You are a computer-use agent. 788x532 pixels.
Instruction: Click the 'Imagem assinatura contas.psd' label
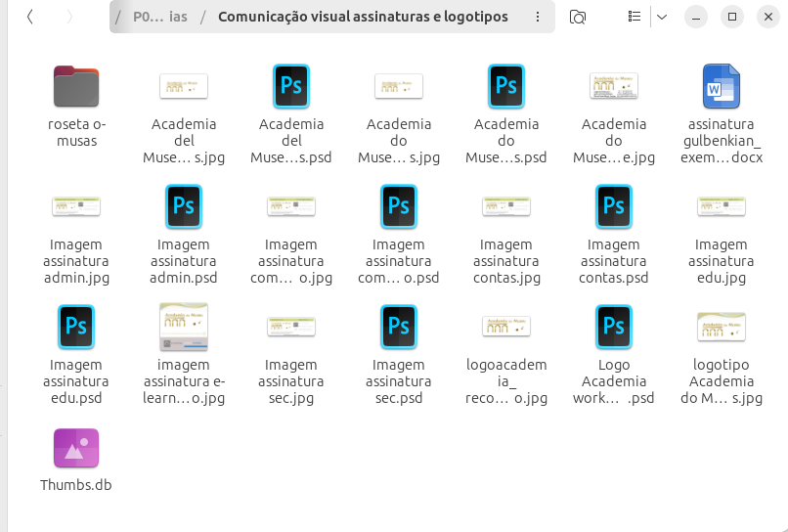click(x=614, y=261)
